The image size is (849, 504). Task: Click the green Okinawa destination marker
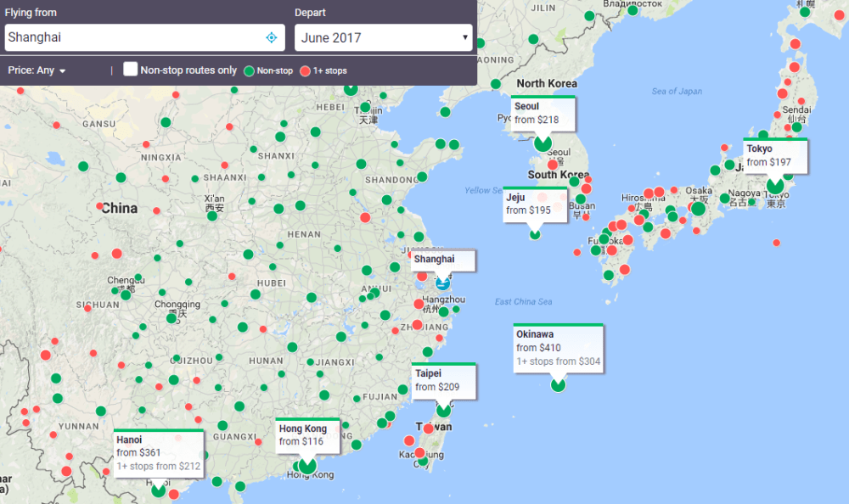tap(558, 385)
